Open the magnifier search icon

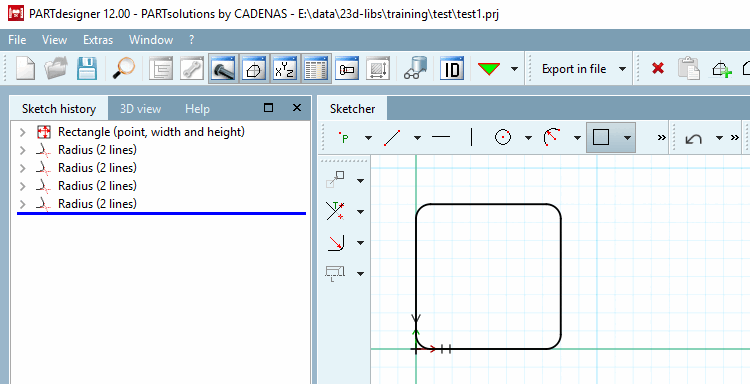[123, 68]
